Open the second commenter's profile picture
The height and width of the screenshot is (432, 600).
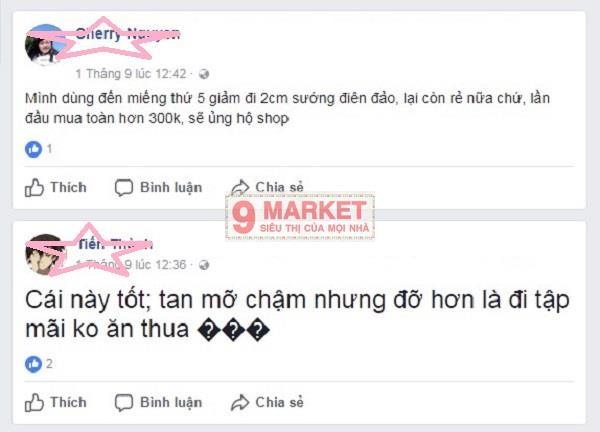(x=45, y=254)
